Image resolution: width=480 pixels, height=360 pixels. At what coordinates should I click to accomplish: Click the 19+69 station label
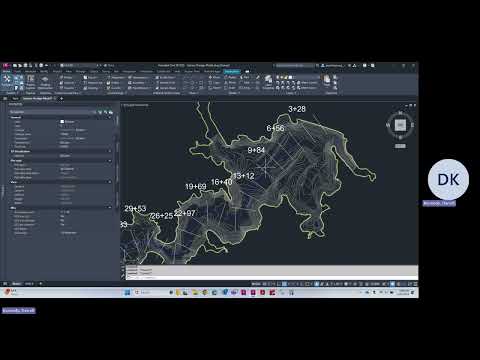click(x=196, y=187)
